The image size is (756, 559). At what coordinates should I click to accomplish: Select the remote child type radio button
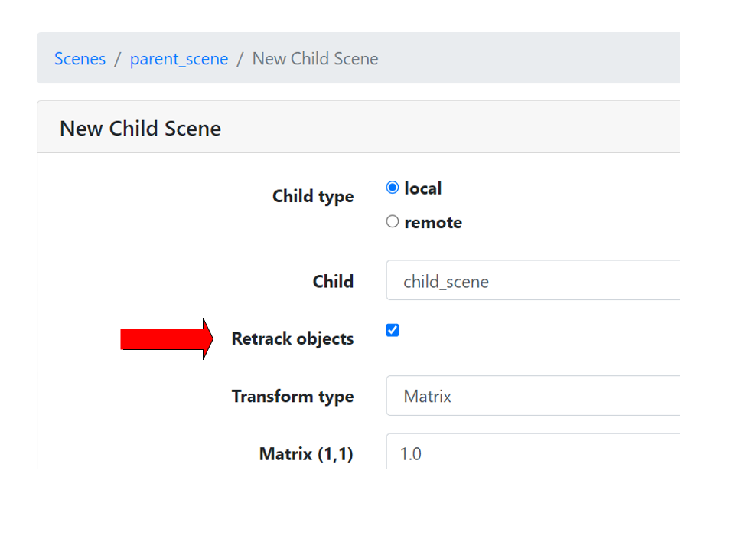(393, 221)
